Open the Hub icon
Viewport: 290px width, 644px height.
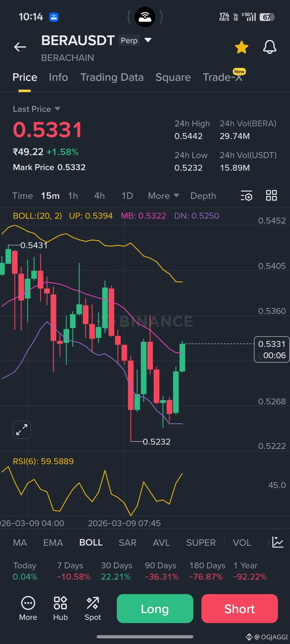pos(60,609)
